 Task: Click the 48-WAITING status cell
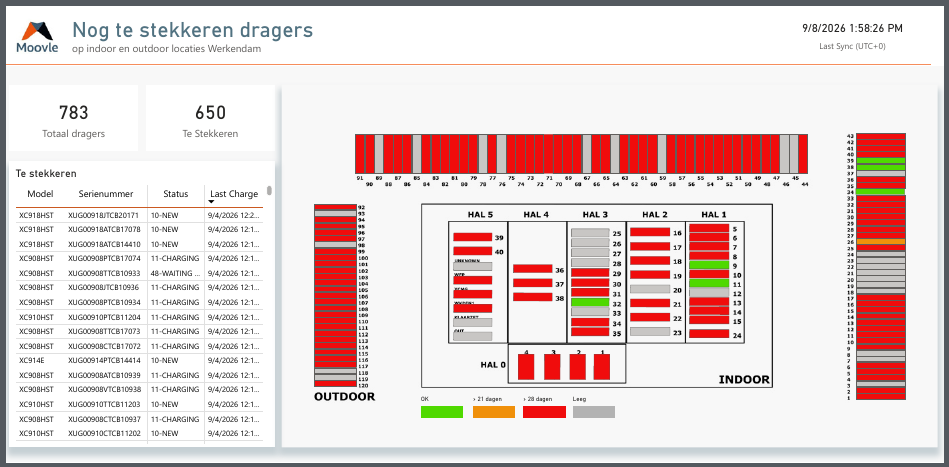(x=175, y=273)
